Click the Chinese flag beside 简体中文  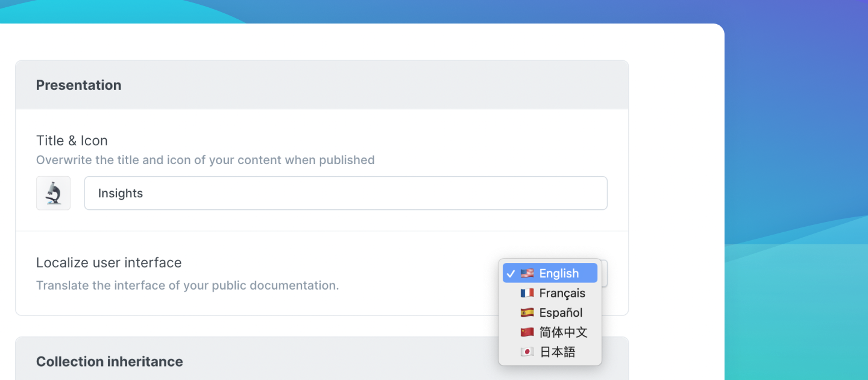(526, 332)
